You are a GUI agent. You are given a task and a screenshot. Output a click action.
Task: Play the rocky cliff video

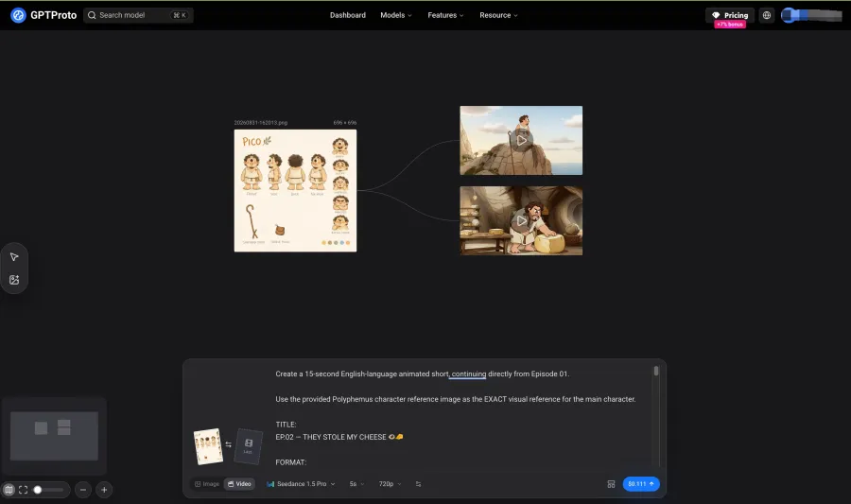click(521, 141)
